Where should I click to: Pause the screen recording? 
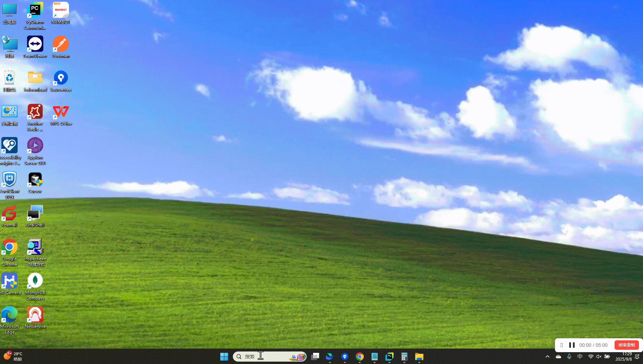click(x=572, y=345)
